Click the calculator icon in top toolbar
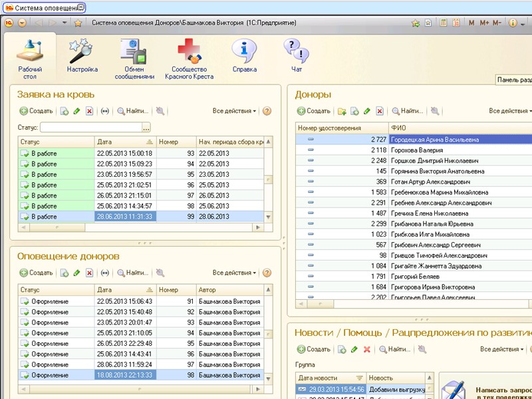The width and height of the screenshot is (532, 399). tap(443, 23)
